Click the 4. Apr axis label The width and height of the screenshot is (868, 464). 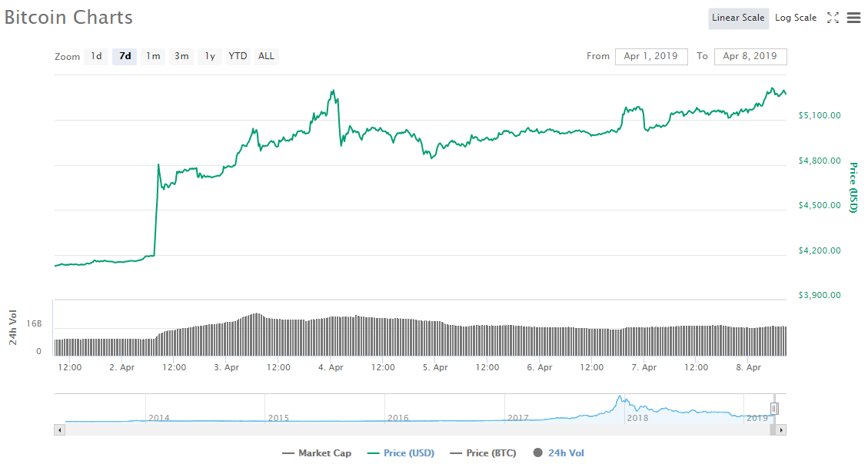[331, 367]
